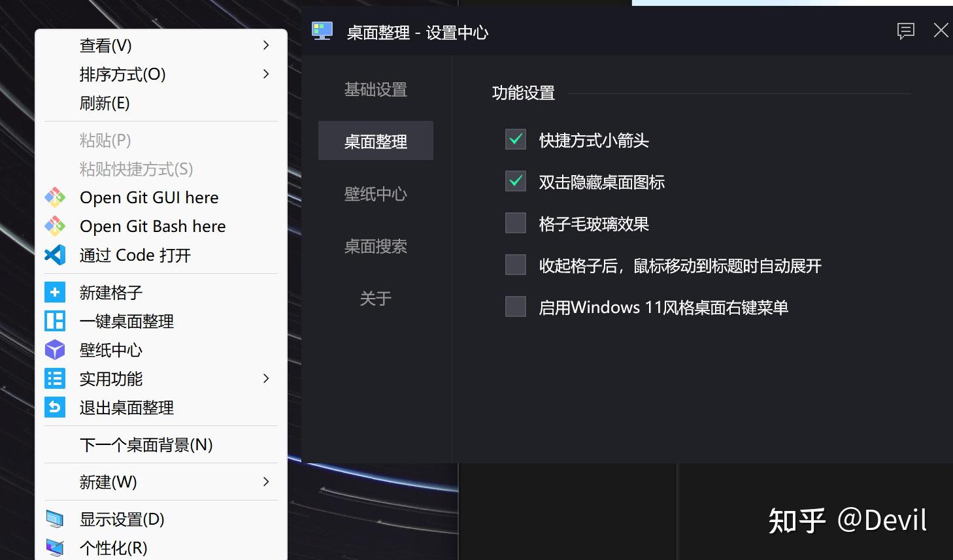The height and width of the screenshot is (560, 953).
Task: Enable Windows 11风格桌面右键菜单 checkbox
Action: [516, 306]
